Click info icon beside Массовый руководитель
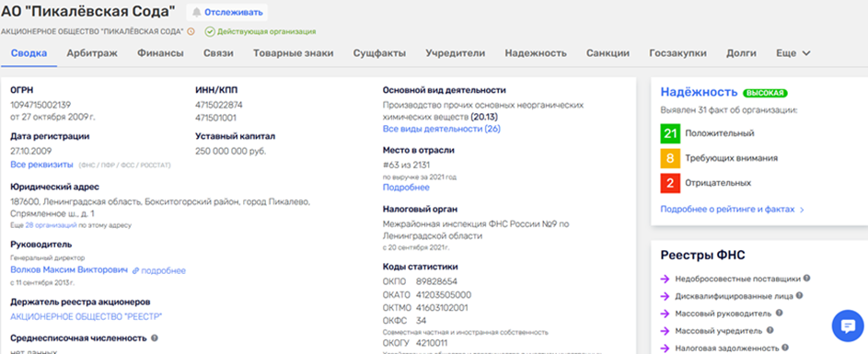Image resolution: width=868 pixels, height=354 pixels. tap(779, 313)
